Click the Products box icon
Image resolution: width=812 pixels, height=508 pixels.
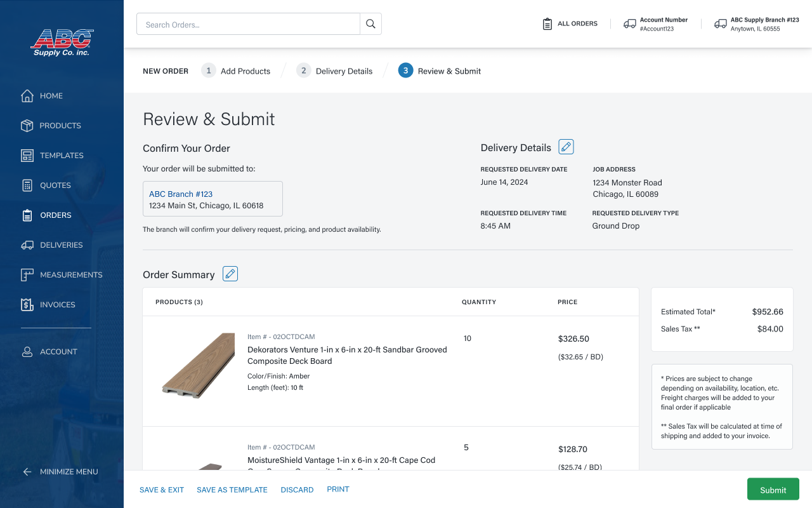point(27,126)
